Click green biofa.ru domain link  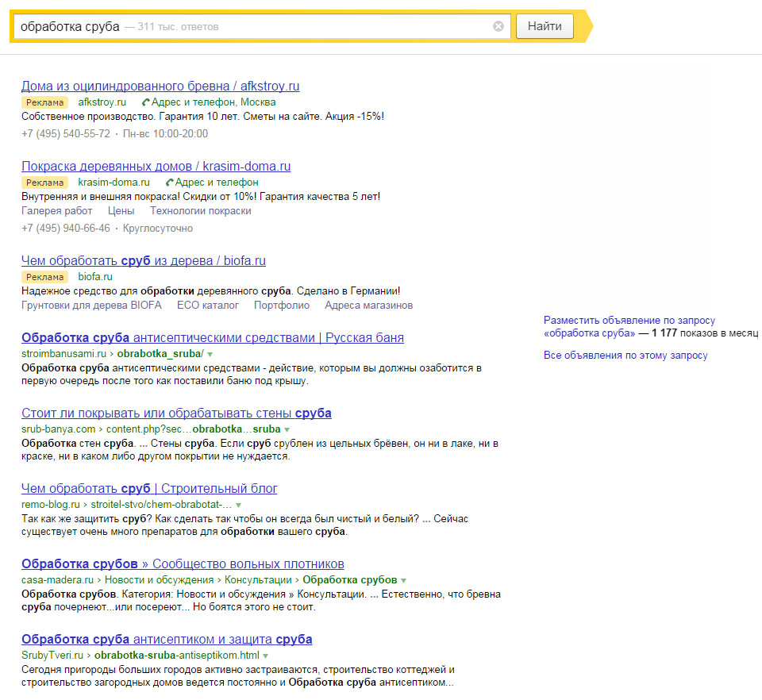[95, 276]
